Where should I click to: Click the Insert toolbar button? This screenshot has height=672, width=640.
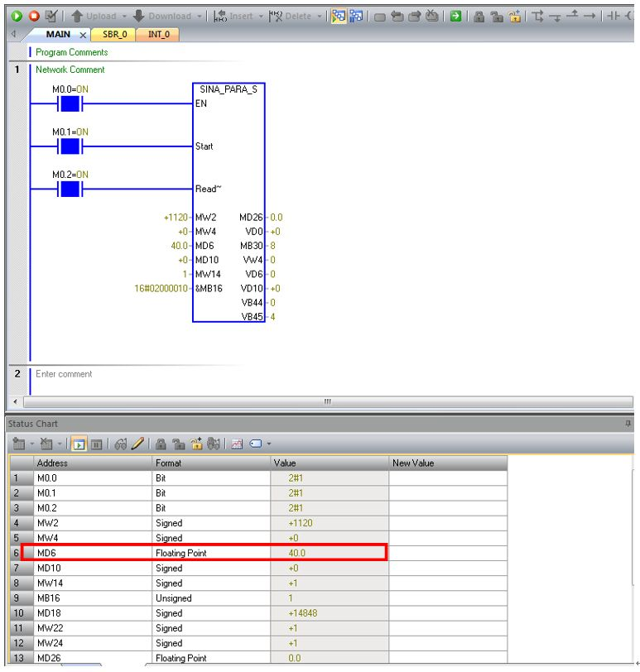coord(233,17)
